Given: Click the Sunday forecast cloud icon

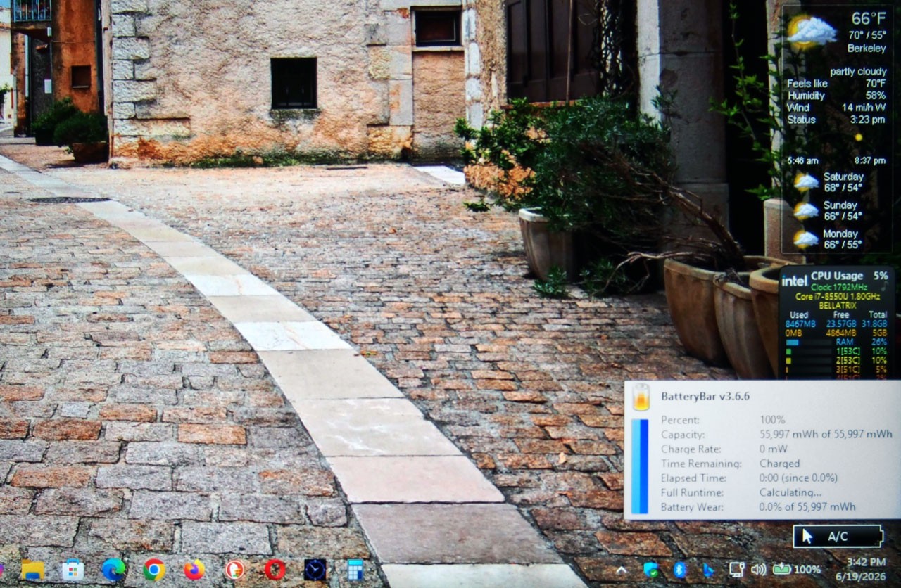Looking at the screenshot, I should click(806, 210).
